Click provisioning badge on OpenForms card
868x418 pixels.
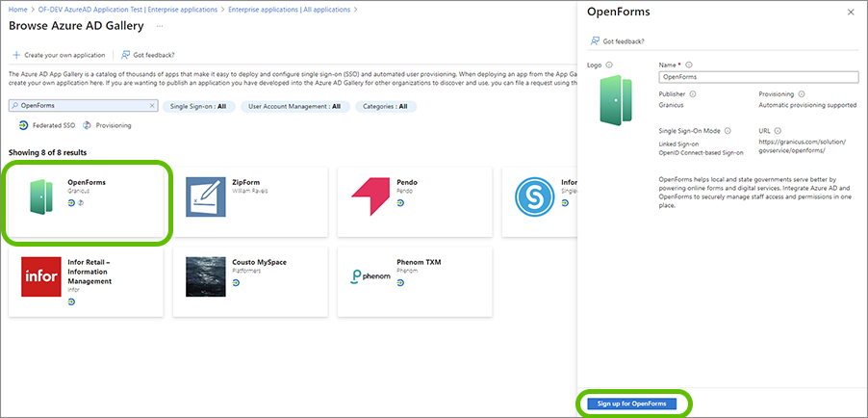point(80,202)
